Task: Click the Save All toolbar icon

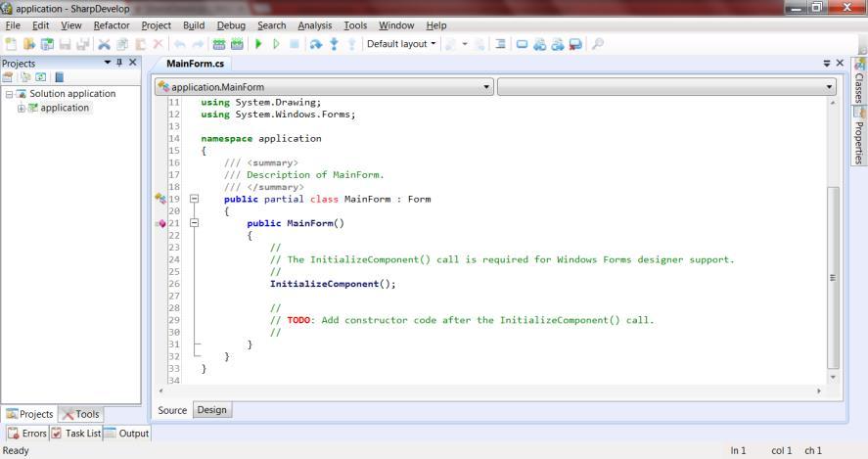Action: click(83, 44)
